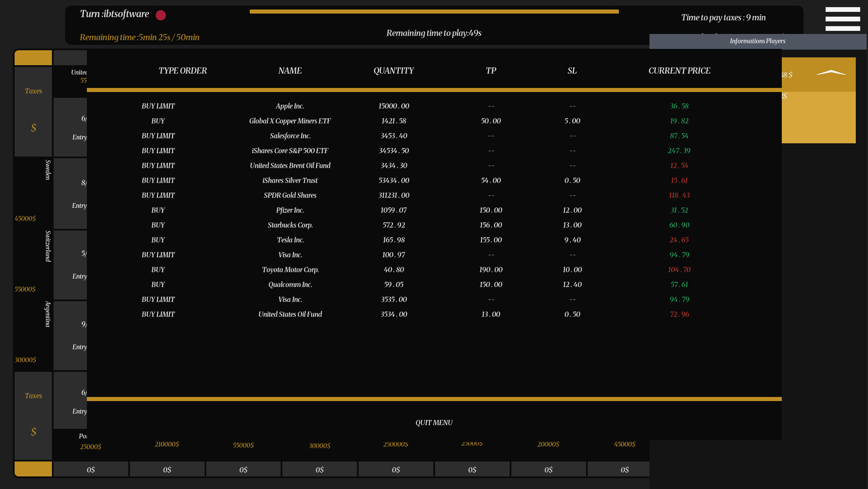
Task: Click the dollar sign on the upper Taxes square
Action: [33, 128]
